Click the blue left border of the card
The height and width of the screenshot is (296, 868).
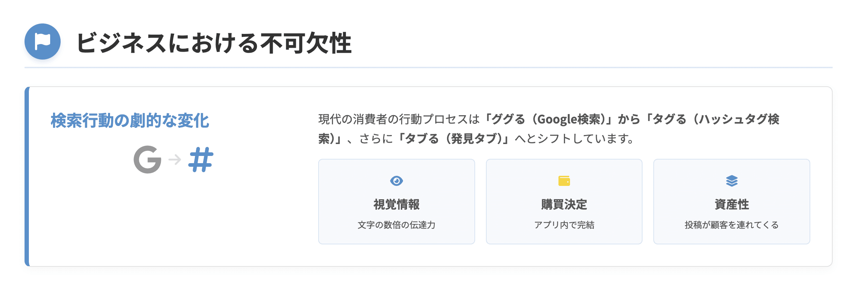pos(27,177)
